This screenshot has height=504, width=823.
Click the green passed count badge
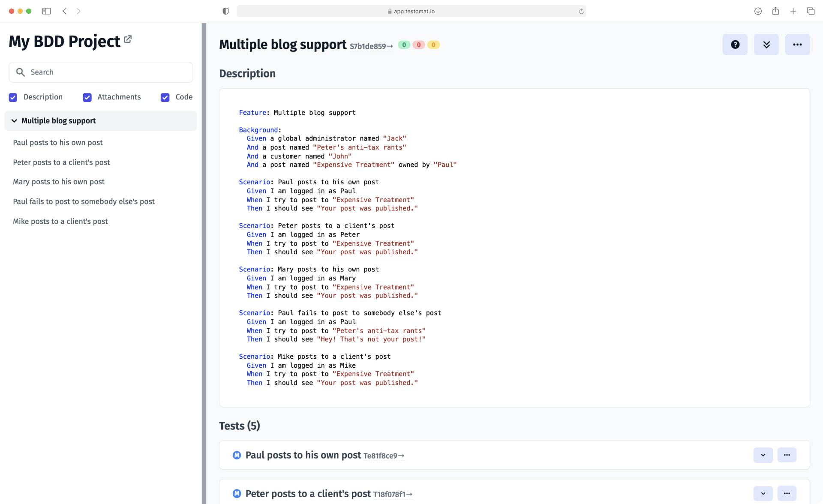click(403, 45)
